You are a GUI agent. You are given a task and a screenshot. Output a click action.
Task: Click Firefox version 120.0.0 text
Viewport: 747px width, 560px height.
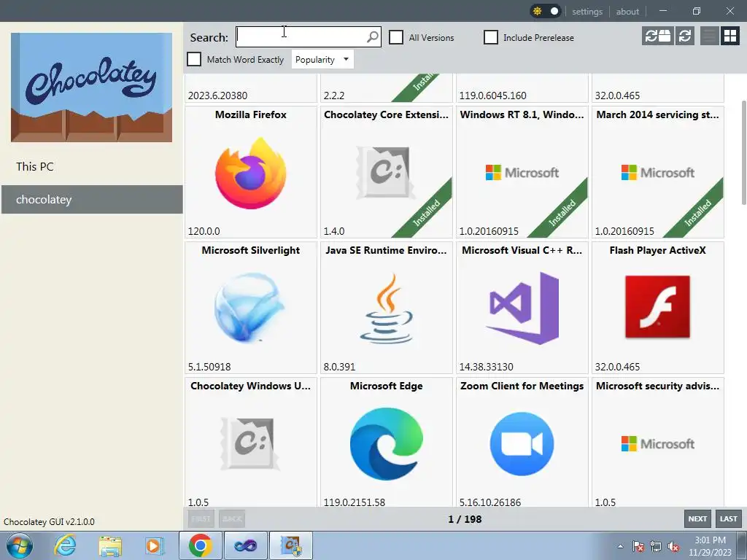pyautogui.click(x=204, y=231)
